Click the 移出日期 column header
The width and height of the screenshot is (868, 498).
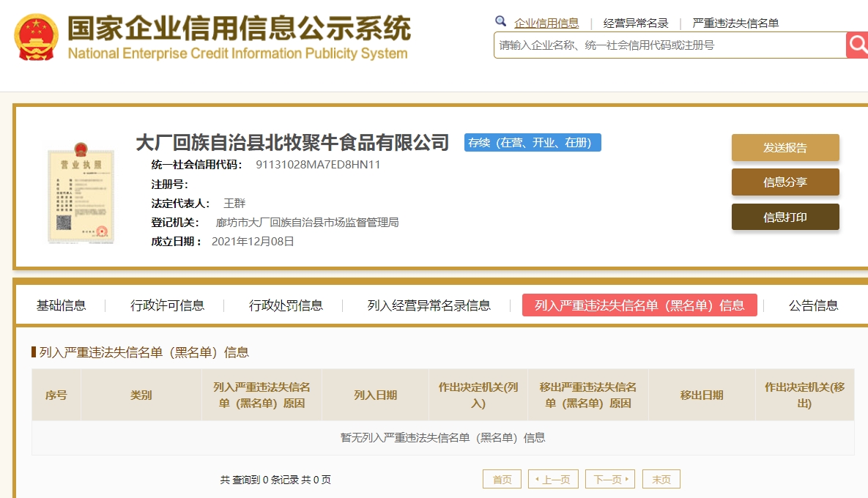point(702,395)
